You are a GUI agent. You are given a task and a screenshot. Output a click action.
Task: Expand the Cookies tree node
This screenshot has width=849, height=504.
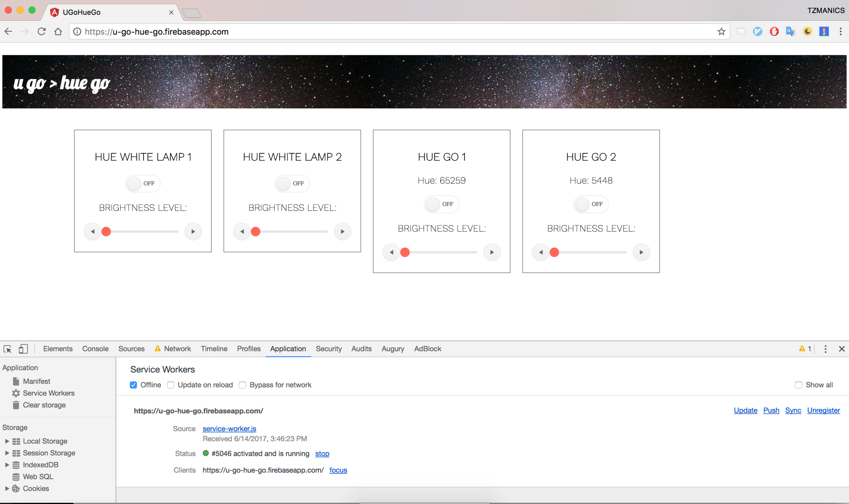(x=7, y=488)
